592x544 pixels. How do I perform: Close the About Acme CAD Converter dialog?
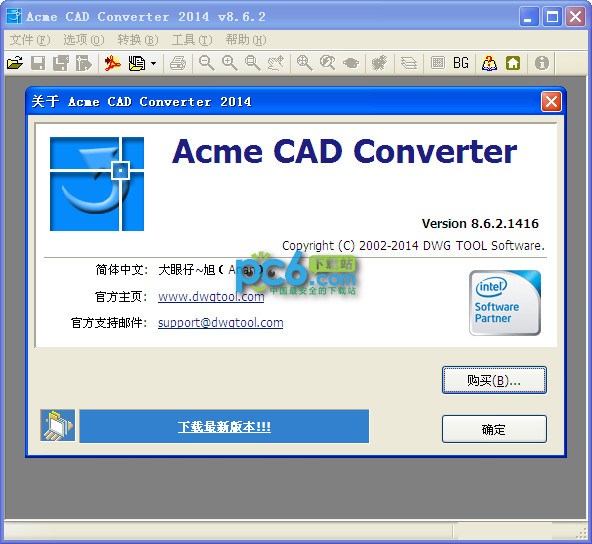[x=551, y=102]
